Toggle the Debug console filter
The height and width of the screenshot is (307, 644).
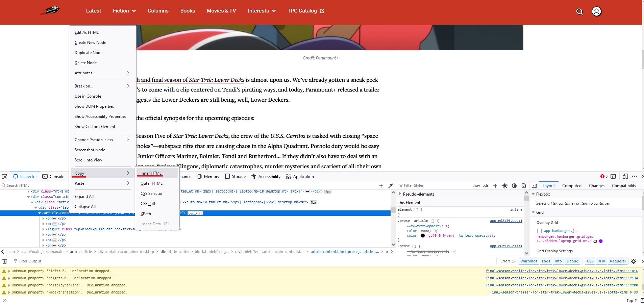[572, 261]
